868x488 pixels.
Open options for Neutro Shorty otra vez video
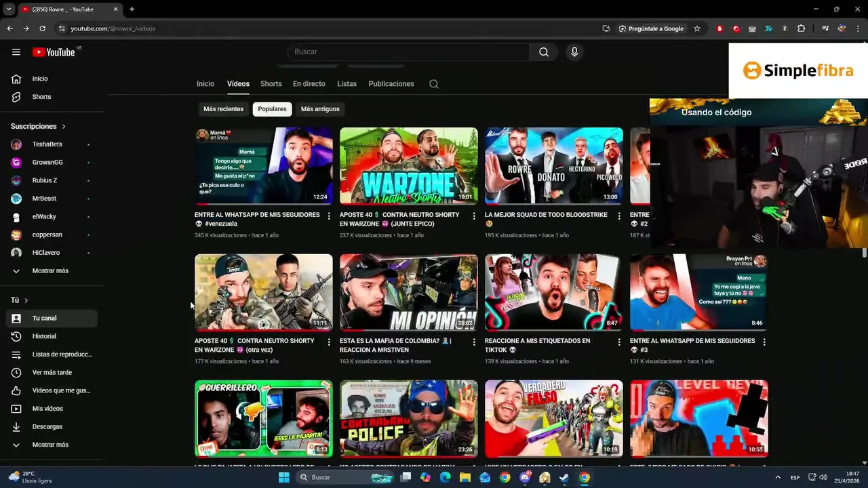(x=329, y=342)
